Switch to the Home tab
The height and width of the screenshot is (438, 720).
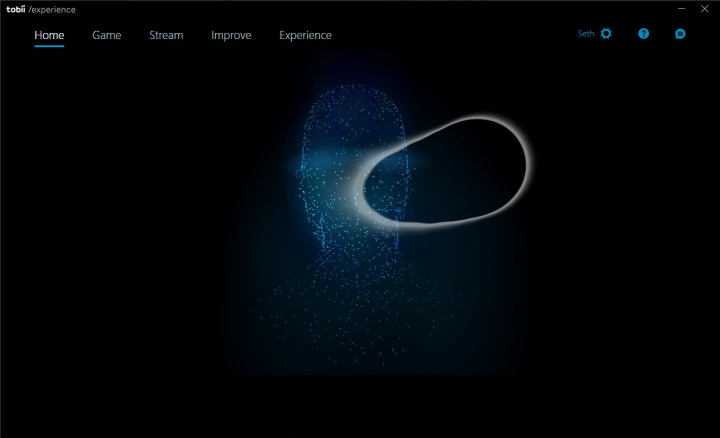click(x=49, y=35)
